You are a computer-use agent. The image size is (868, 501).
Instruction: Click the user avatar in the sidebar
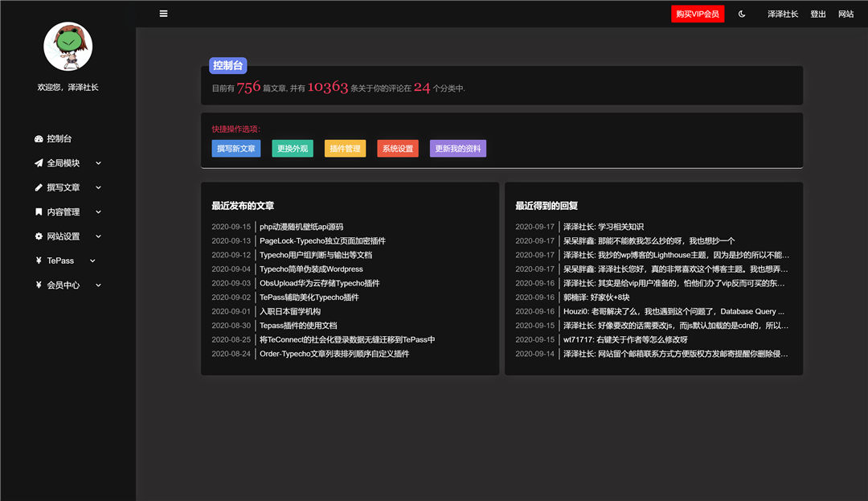coord(68,46)
